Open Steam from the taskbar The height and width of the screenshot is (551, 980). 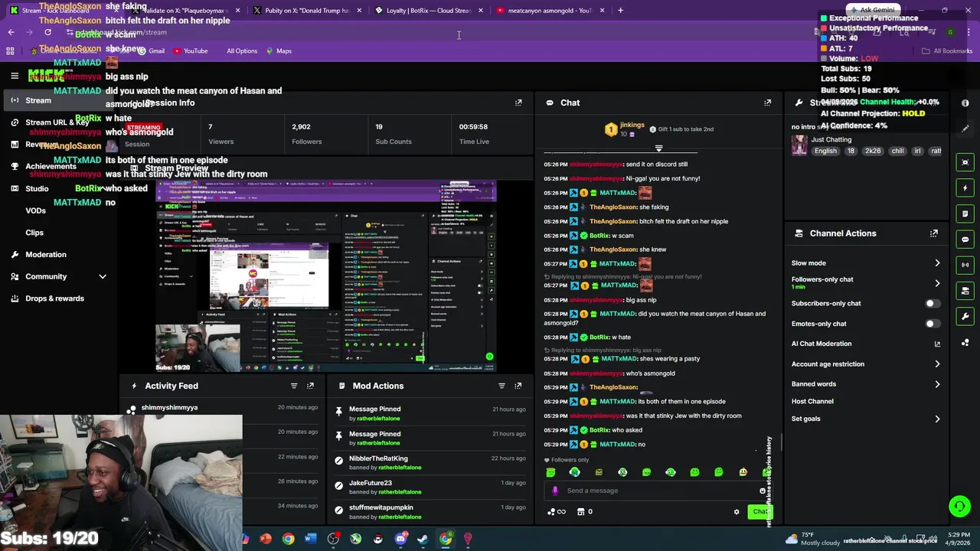click(x=423, y=539)
